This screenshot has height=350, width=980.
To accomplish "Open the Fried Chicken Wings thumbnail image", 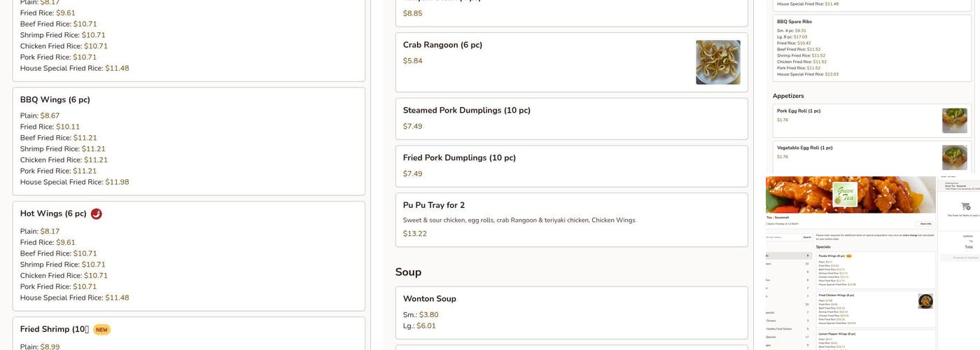I will pyautogui.click(x=925, y=302).
